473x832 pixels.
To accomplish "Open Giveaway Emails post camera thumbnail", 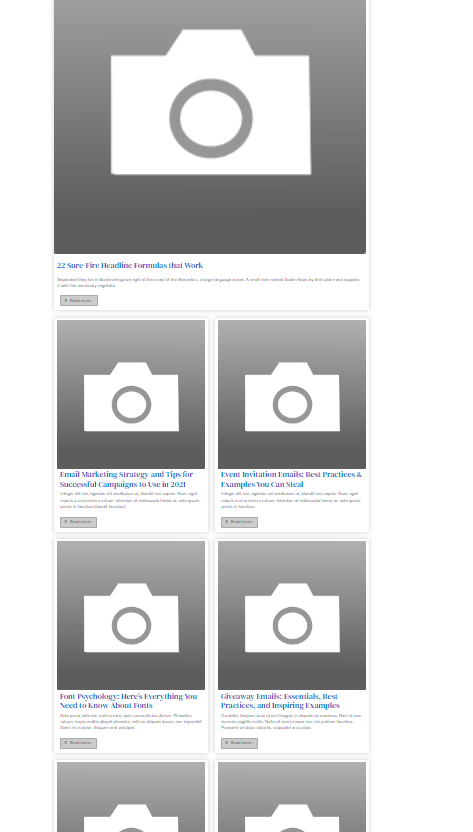I will (x=292, y=616).
